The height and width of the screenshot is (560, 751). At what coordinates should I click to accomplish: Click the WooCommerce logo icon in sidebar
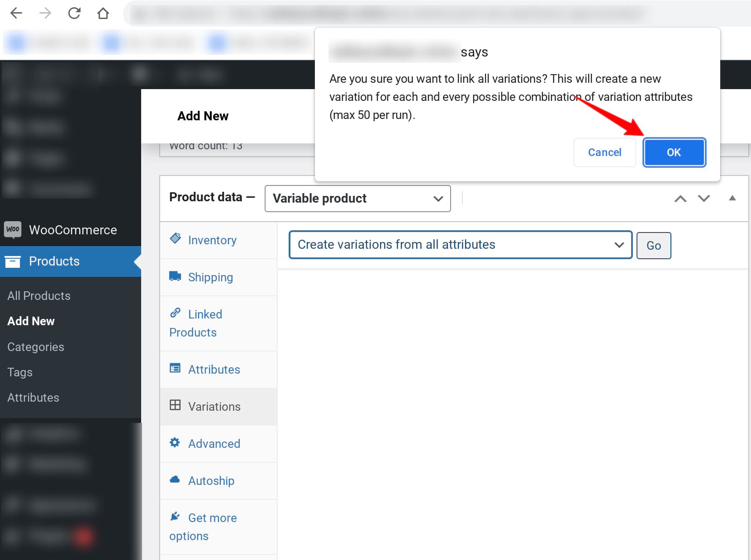pyautogui.click(x=13, y=229)
